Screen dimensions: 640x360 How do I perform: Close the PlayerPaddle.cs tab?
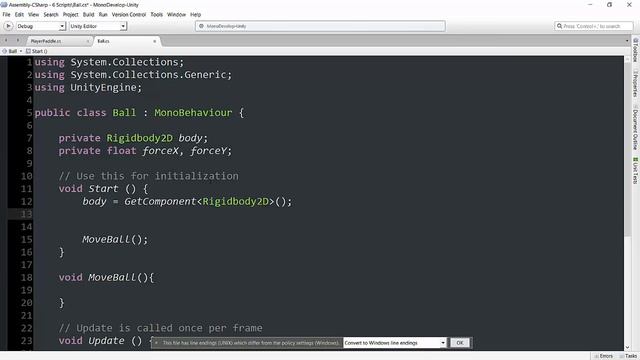tap(88, 41)
